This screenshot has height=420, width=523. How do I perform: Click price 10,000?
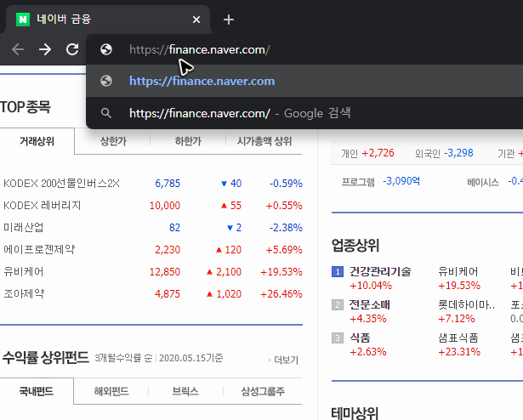click(x=165, y=206)
